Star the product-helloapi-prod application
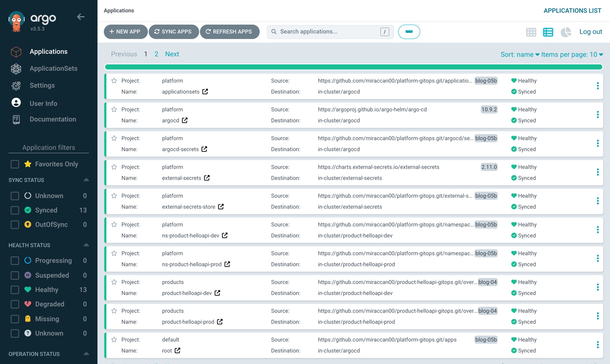This screenshot has height=364, width=610. [114, 311]
